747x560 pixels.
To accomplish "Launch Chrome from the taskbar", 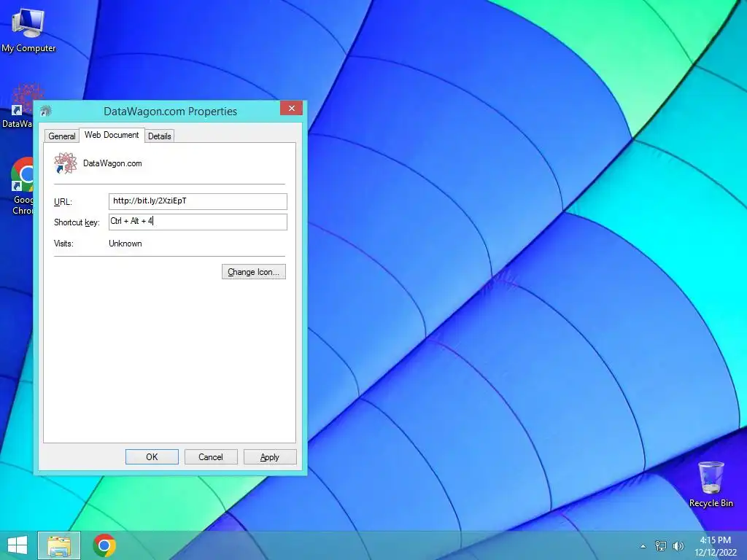I will [x=104, y=545].
